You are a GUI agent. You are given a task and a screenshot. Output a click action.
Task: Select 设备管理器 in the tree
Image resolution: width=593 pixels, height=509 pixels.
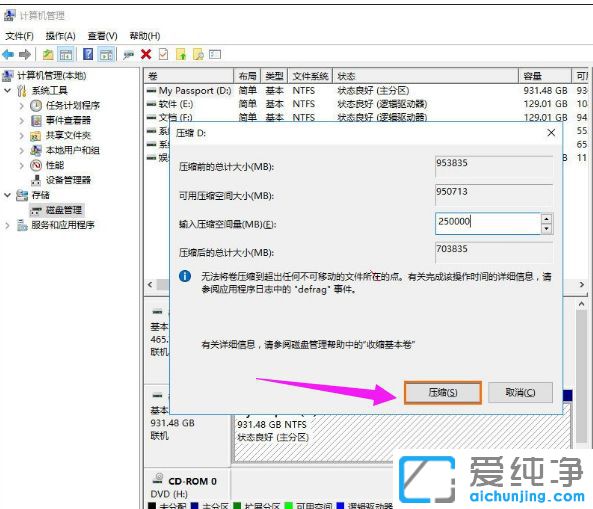[68, 180]
